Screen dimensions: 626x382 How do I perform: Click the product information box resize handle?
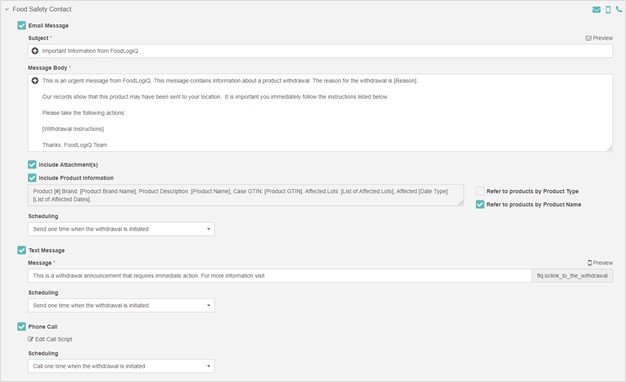(461, 203)
